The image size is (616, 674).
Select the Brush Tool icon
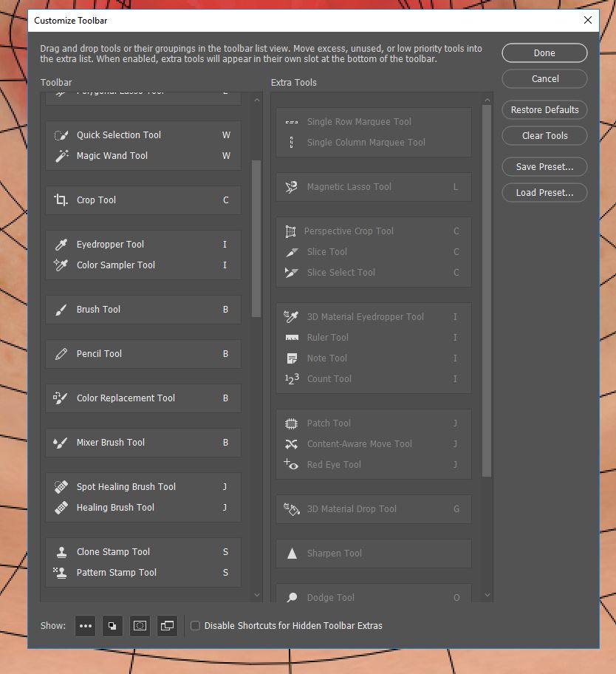pyautogui.click(x=61, y=309)
